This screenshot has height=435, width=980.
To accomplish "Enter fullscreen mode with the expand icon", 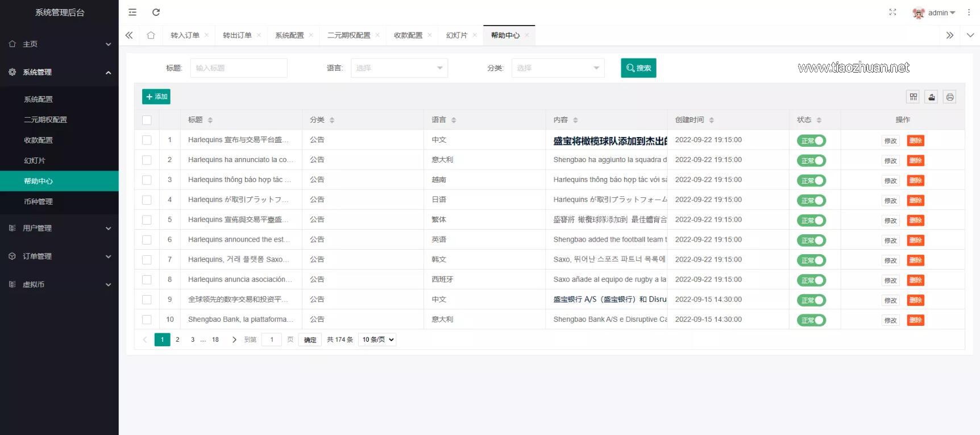I will click(x=892, y=12).
